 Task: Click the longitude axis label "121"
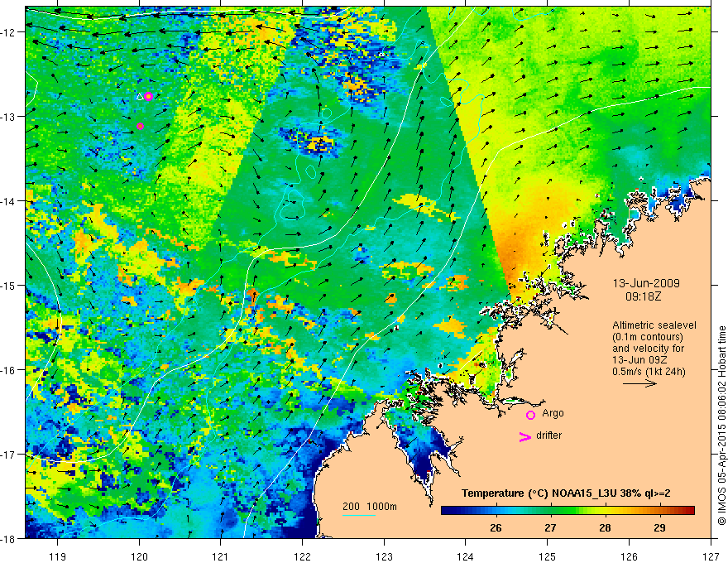coord(221,556)
